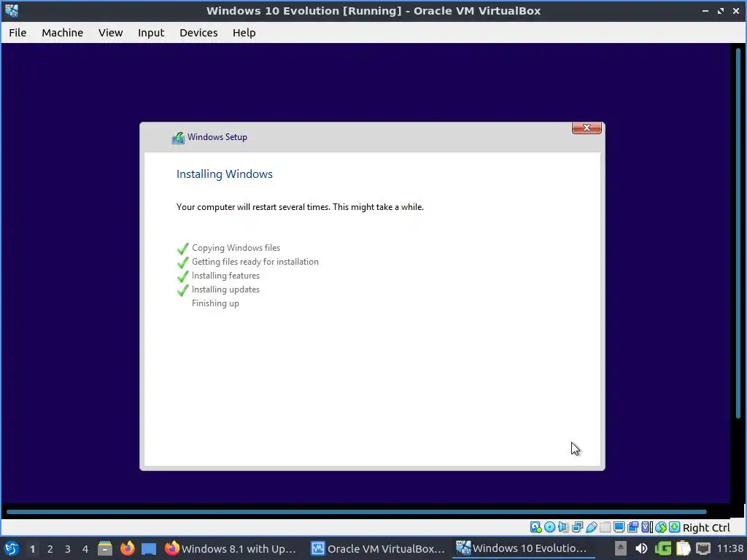Switch to Oracle VM VirtualBox Manager taskbar window
Image resolution: width=747 pixels, height=560 pixels.
pos(378,548)
